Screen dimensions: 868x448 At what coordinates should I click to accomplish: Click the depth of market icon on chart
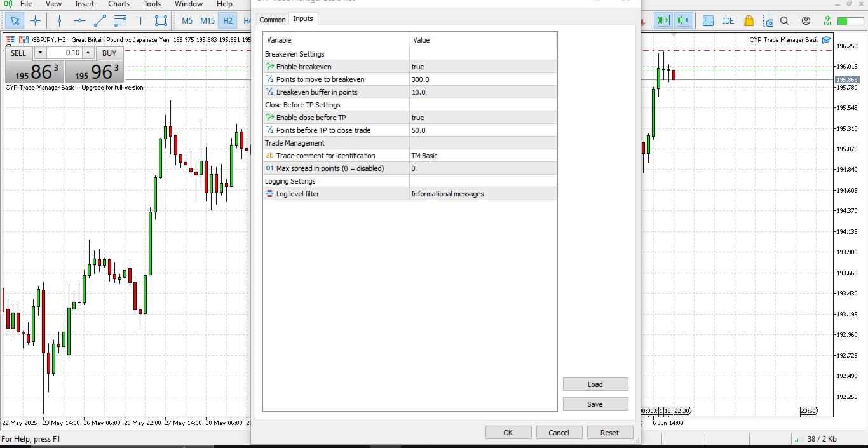(24, 39)
